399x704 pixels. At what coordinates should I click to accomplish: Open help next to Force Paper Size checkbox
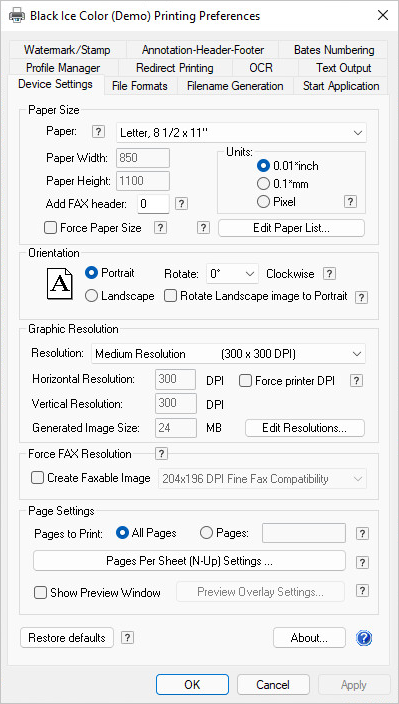pos(160,228)
